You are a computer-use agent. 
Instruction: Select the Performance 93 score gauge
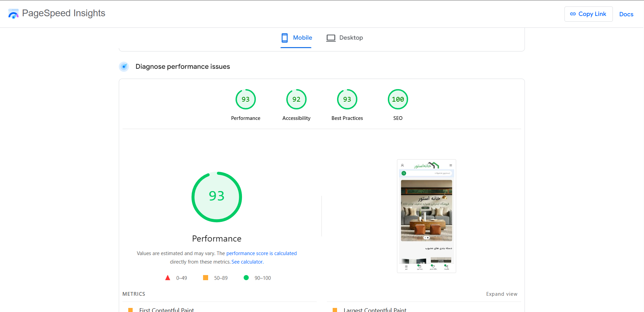coord(246,99)
